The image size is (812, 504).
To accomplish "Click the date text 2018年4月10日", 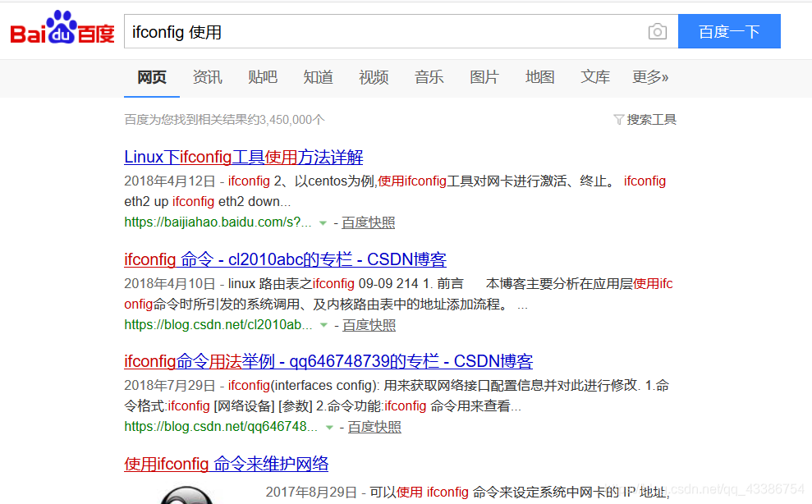I will click(x=170, y=284).
